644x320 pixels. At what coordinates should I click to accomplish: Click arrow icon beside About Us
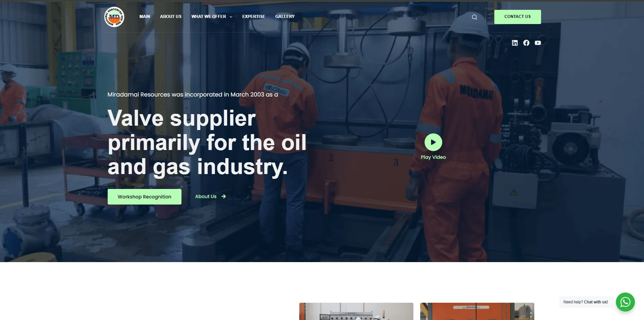[x=223, y=196]
